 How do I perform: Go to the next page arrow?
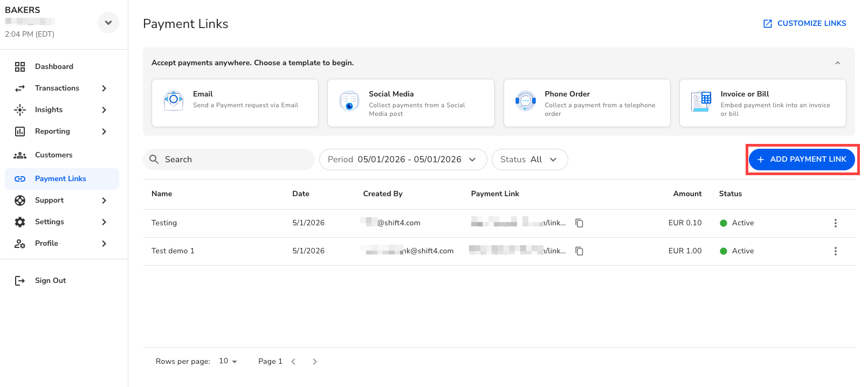pyautogui.click(x=315, y=362)
